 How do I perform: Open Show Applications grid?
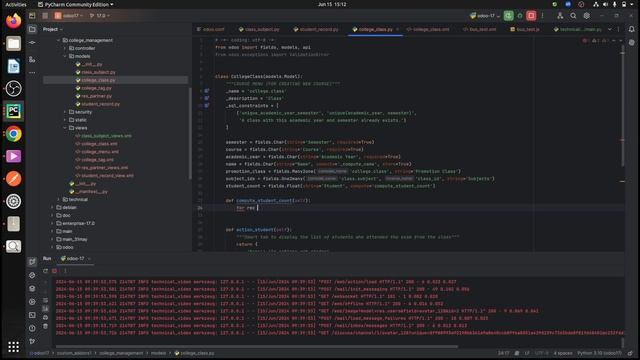point(13,347)
